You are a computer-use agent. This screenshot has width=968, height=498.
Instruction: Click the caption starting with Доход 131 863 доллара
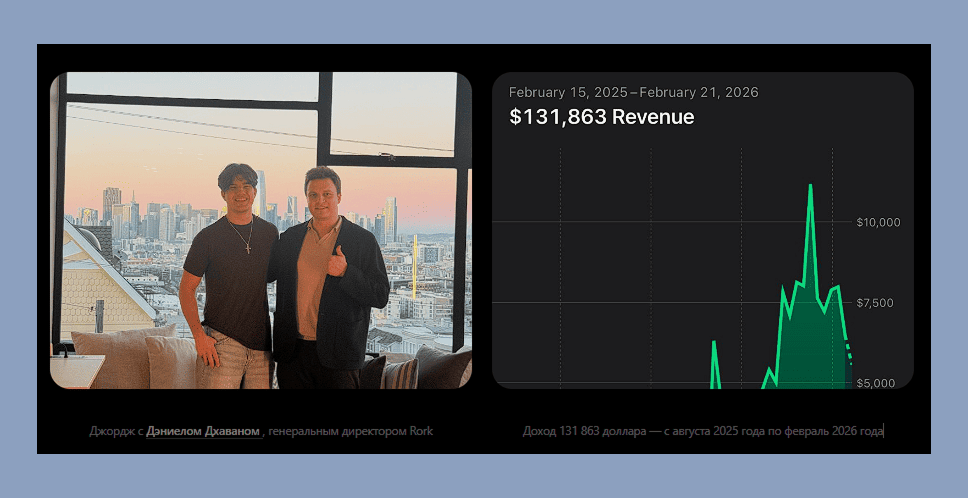(x=703, y=431)
